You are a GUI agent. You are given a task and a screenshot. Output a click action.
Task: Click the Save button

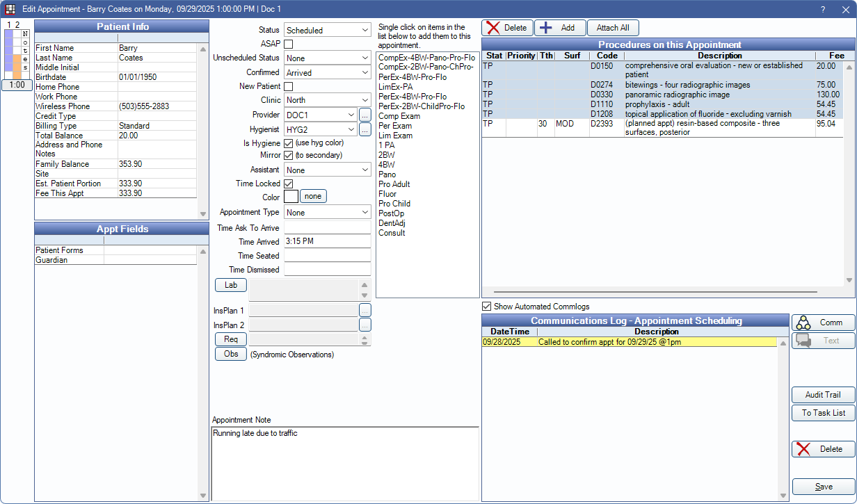pyautogui.click(x=823, y=487)
